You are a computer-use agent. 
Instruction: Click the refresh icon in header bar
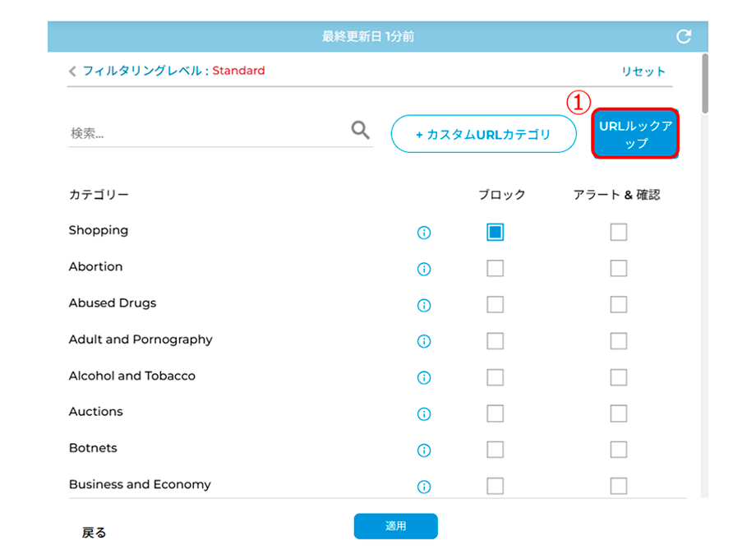tap(683, 36)
